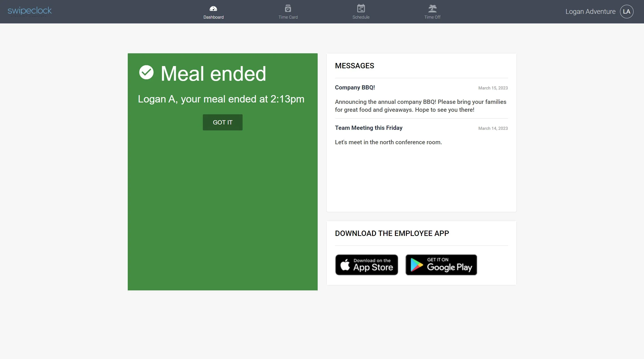The height and width of the screenshot is (359, 644).
Task: Click the Apple logo on App Store badge
Action: [x=345, y=265]
